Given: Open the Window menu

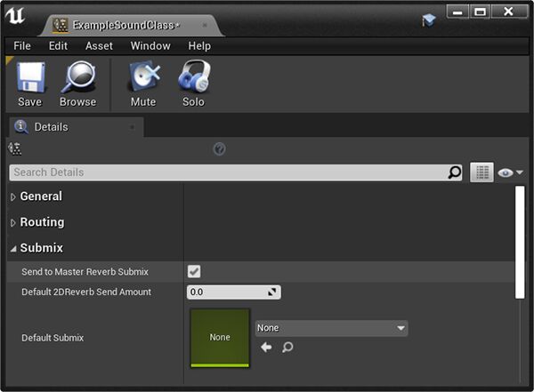Looking at the screenshot, I should click(150, 46).
